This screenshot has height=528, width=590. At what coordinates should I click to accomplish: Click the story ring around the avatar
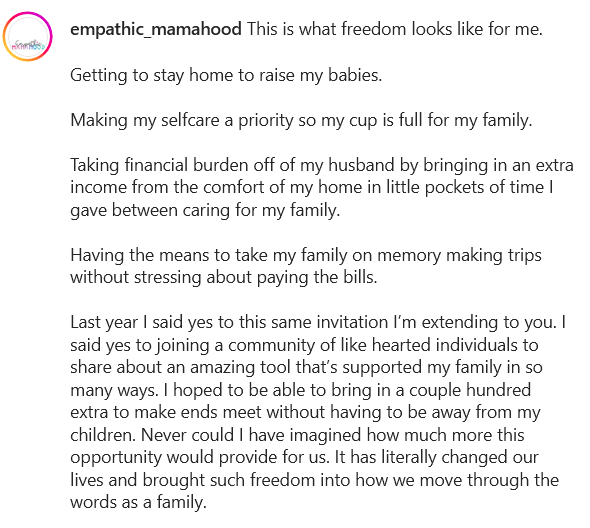click(x=27, y=37)
